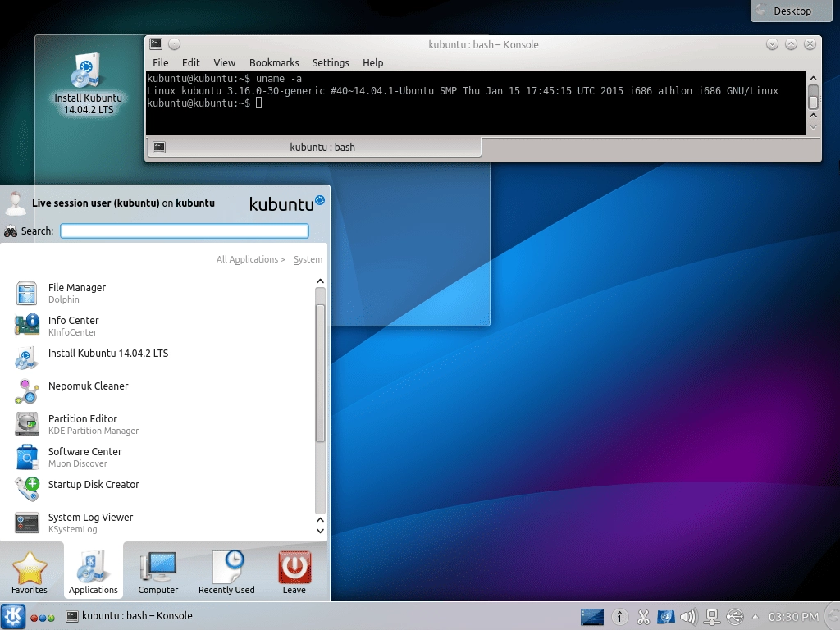The image size is (840, 630).
Task: Switch to the Favorites launcher tab
Action: pyautogui.click(x=30, y=571)
